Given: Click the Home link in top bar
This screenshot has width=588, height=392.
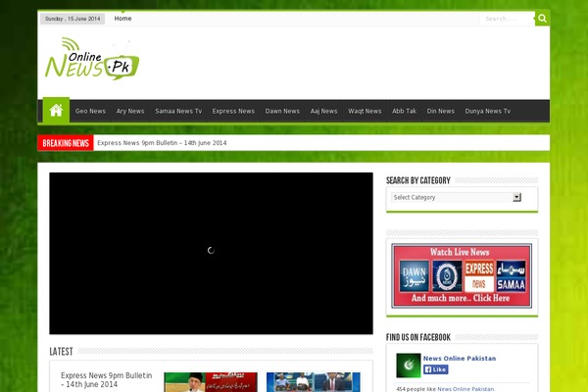Looking at the screenshot, I should click(122, 19).
